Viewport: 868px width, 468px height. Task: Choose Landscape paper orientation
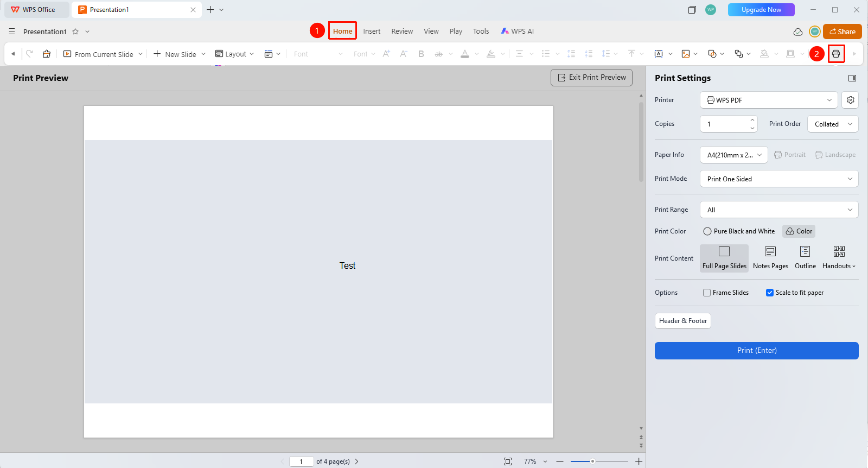(835, 155)
